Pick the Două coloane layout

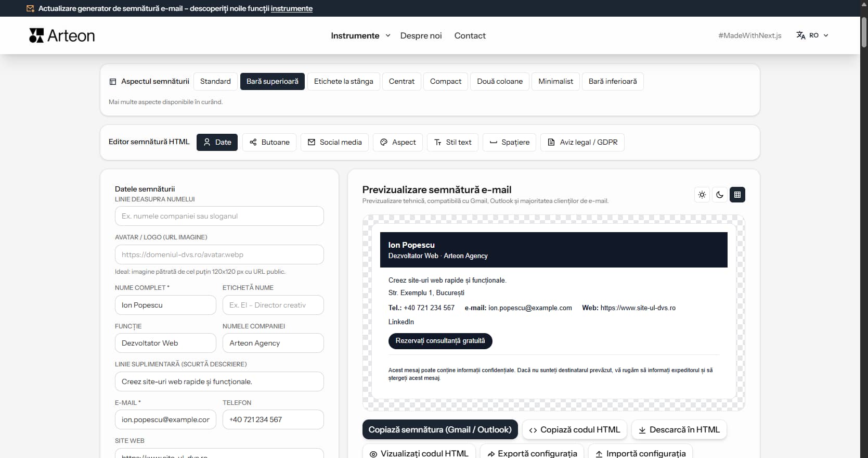click(x=500, y=81)
